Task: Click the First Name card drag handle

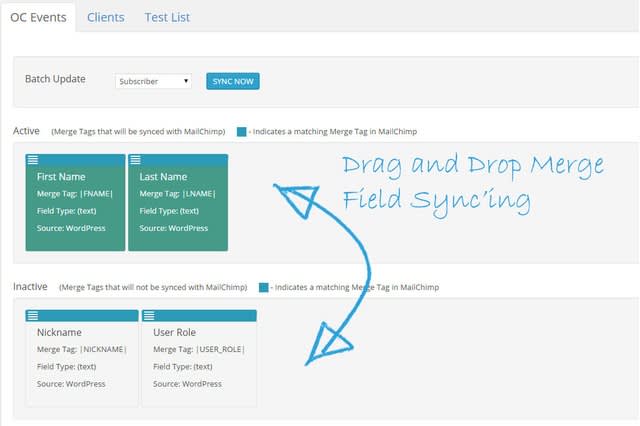Action: 33,159
